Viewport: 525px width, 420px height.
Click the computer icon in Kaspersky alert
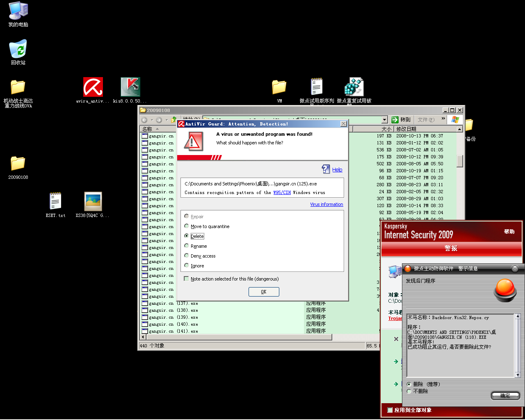(395, 271)
